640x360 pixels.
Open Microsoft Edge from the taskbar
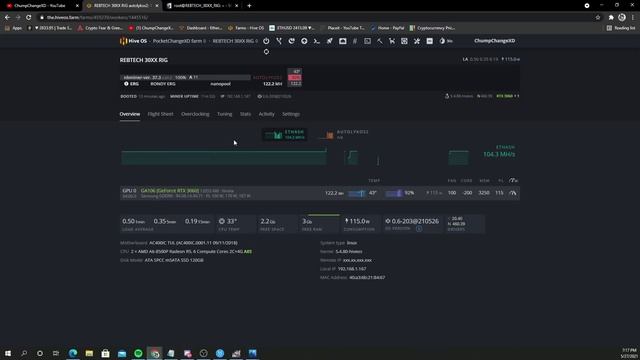tap(73, 353)
